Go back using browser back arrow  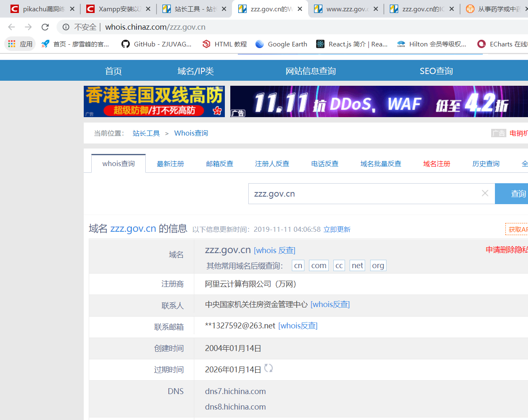point(11,27)
